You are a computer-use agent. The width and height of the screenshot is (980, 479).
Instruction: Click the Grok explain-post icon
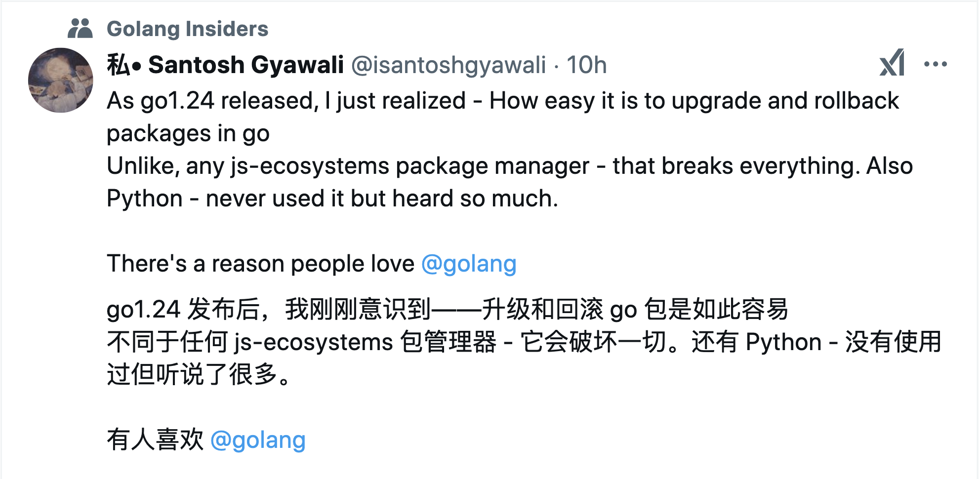tap(892, 63)
